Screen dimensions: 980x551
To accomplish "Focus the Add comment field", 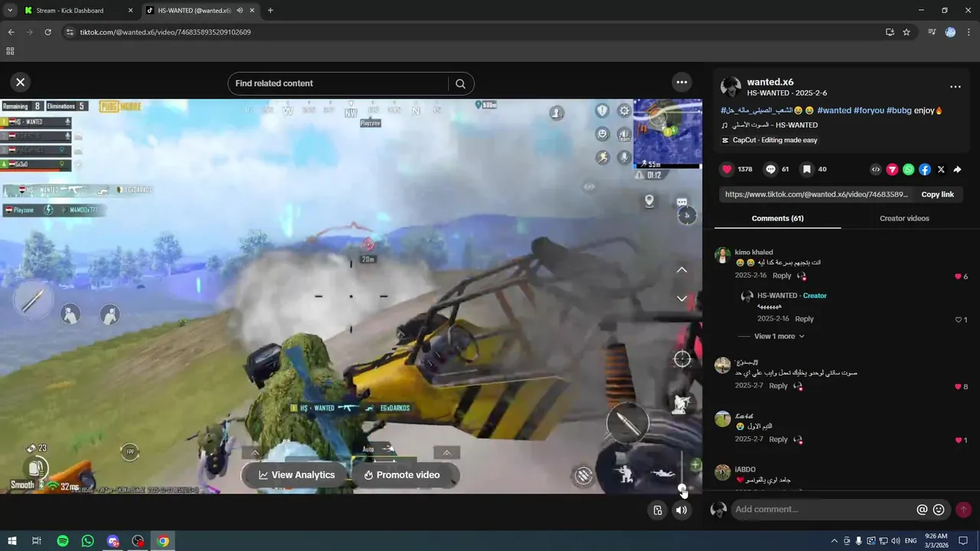I will [823, 510].
